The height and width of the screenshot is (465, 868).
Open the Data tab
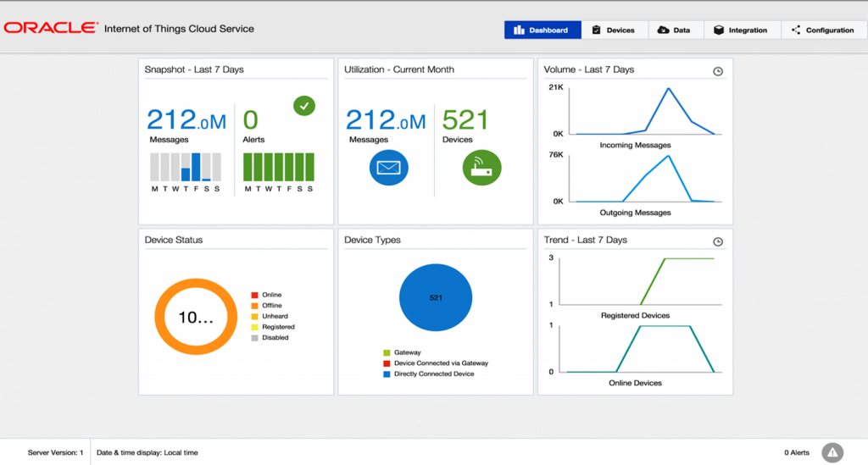click(x=676, y=30)
